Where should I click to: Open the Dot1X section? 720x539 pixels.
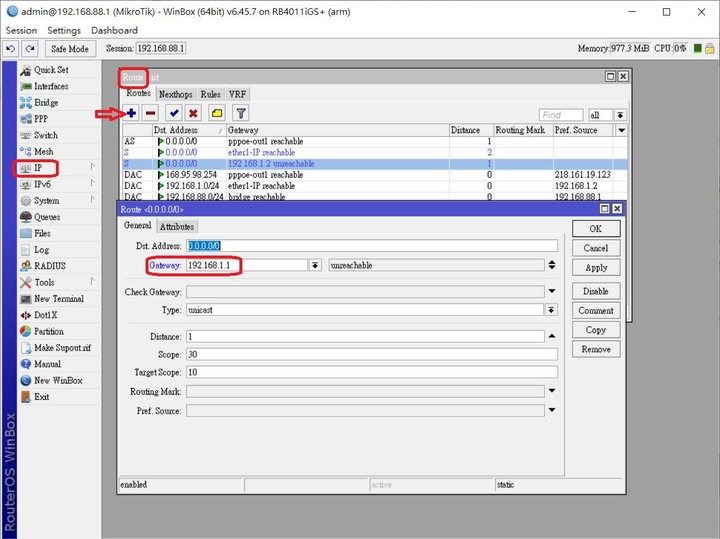45,315
